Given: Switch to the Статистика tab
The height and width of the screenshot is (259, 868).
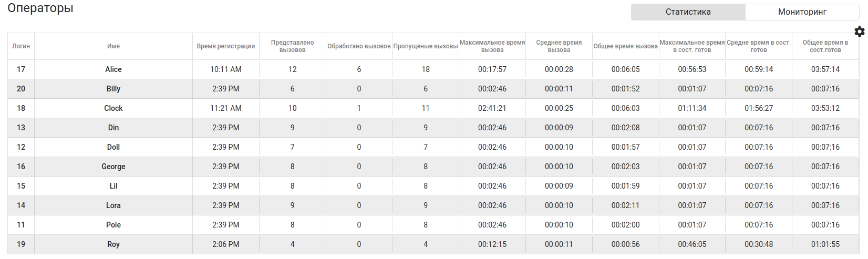Looking at the screenshot, I should 688,12.
